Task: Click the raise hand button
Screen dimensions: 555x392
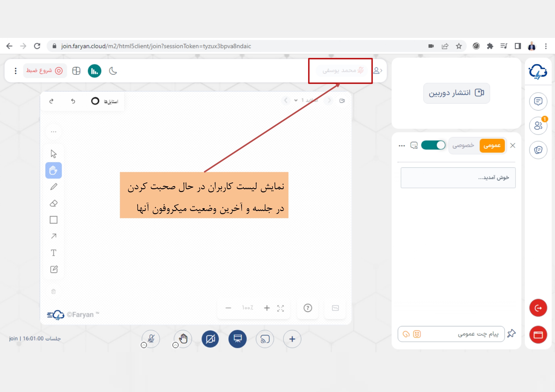Action: point(183,339)
